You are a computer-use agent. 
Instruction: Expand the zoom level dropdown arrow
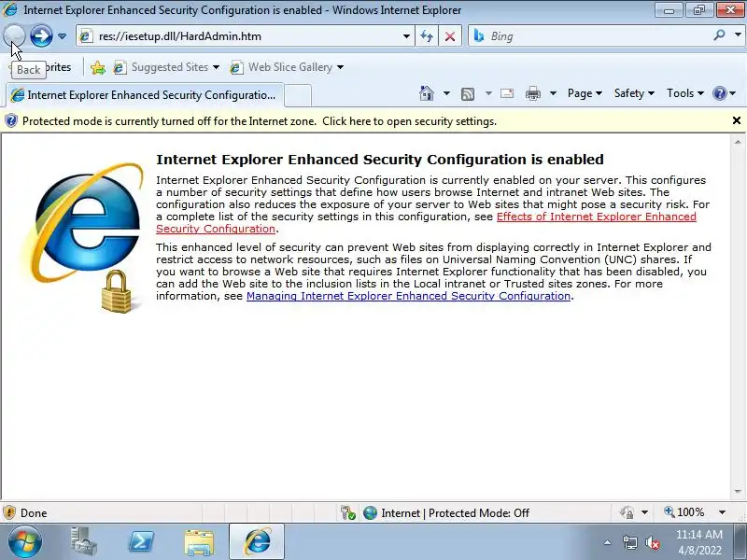point(722,512)
